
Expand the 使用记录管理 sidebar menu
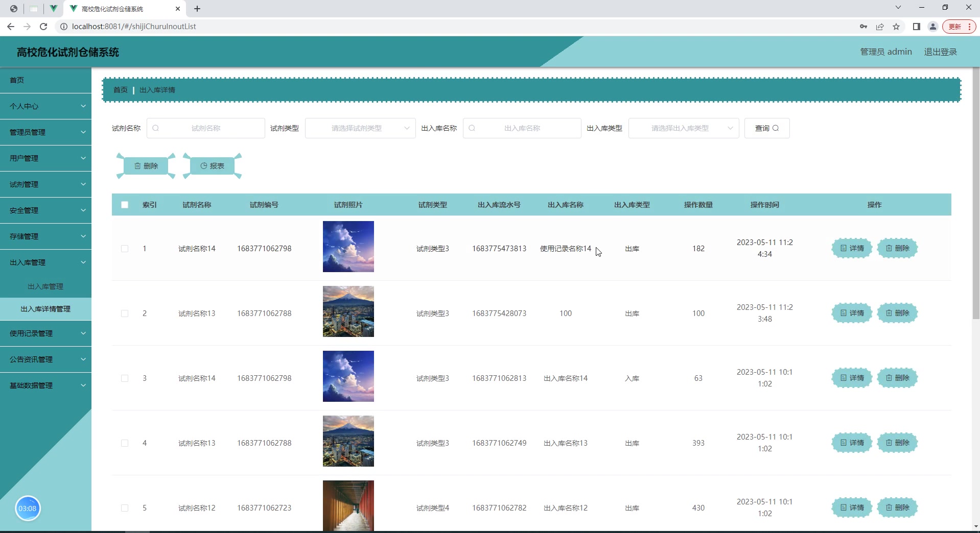tap(45, 333)
